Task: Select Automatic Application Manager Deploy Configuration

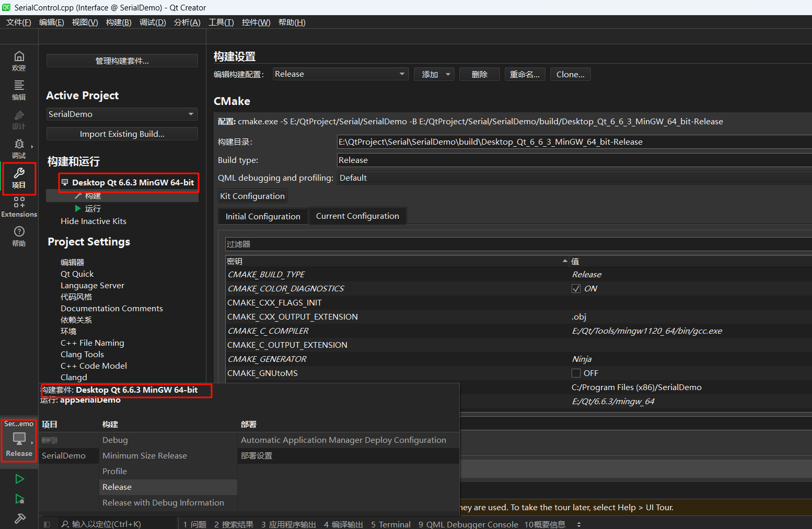Action: click(349, 440)
